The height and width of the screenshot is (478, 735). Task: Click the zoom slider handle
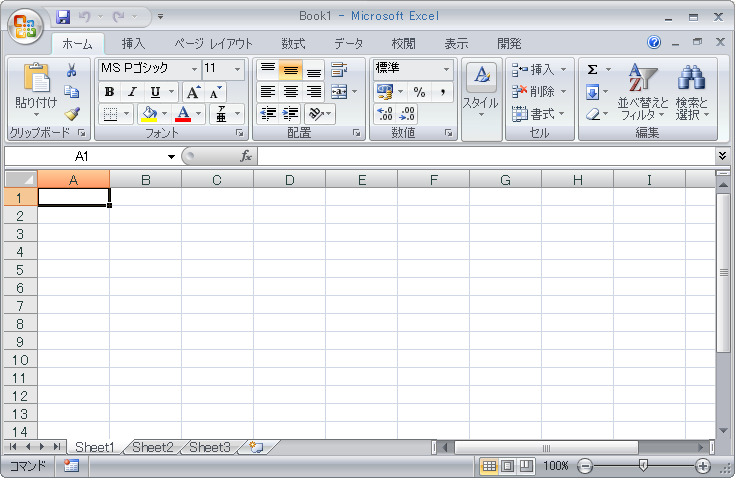(644, 465)
